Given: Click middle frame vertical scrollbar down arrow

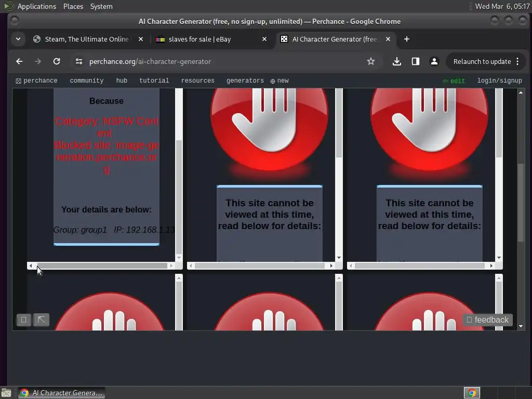Looking at the screenshot, I should coord(339,258).
